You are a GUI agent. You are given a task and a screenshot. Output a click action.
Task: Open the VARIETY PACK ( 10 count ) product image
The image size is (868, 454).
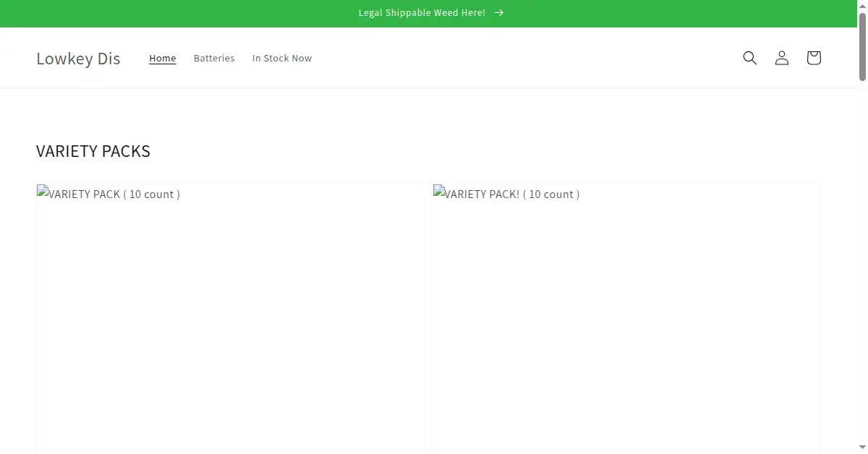[x=230, y=319]
